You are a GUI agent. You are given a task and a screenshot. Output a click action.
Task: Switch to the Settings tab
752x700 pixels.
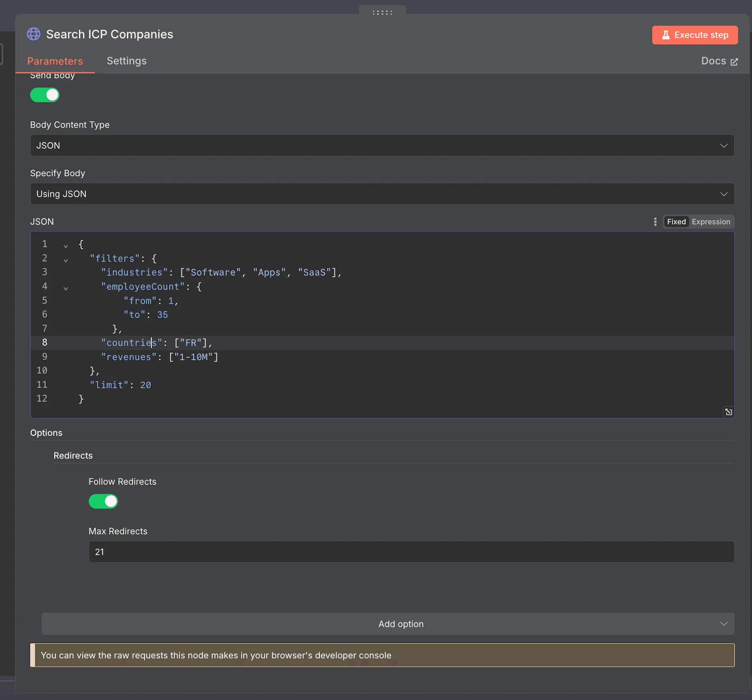tap(126, 61)
